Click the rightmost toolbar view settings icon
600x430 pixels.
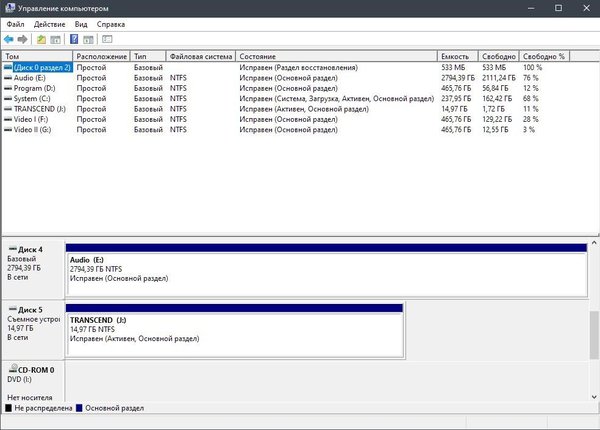click(105, 39)
